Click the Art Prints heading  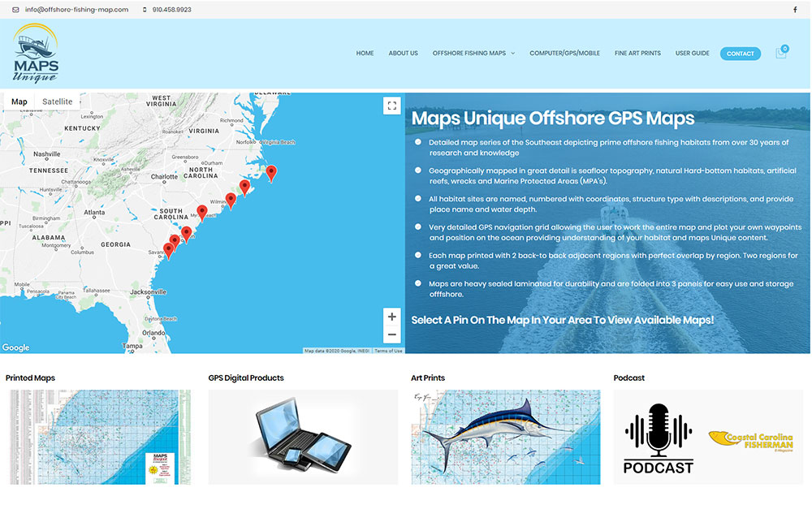428,378
